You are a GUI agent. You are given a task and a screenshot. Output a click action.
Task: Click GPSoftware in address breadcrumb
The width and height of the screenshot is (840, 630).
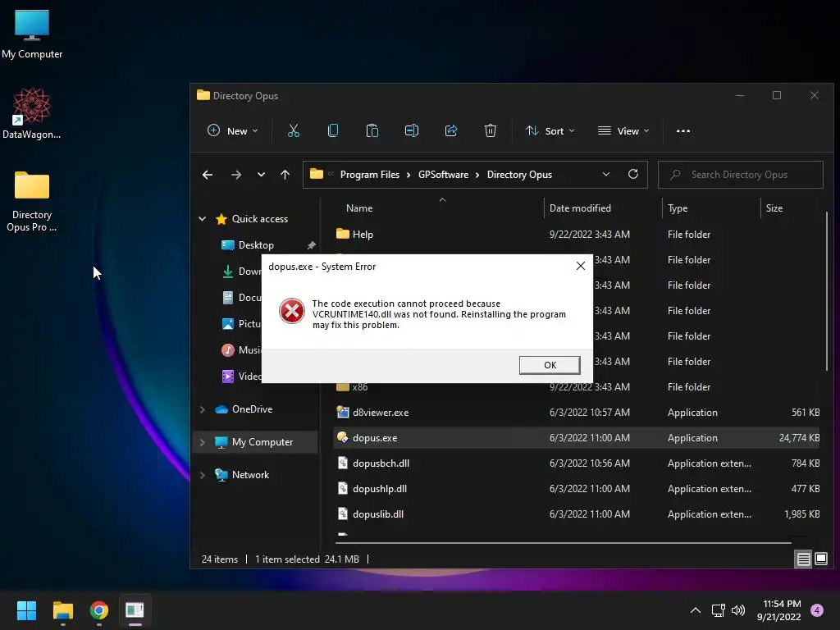pyautogui.click(x=443, y=175)
